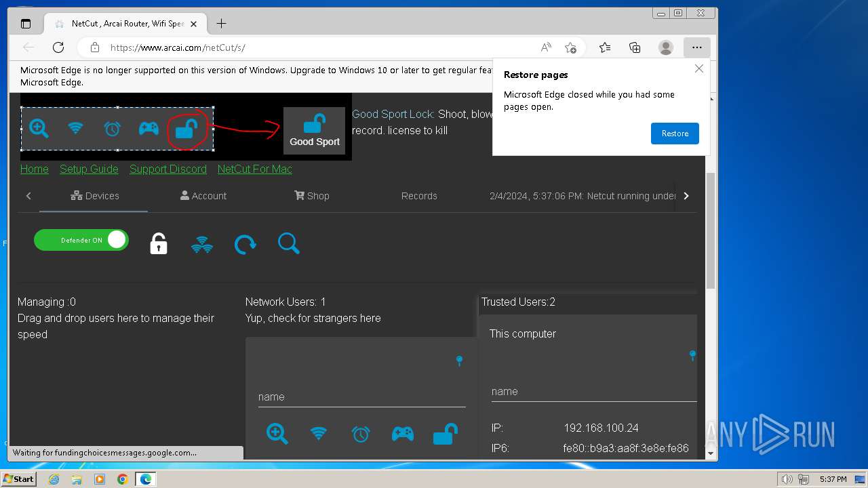Open Internet Explorer from taskbar
Screen dimensions: 868x488
tap(54, 479)
